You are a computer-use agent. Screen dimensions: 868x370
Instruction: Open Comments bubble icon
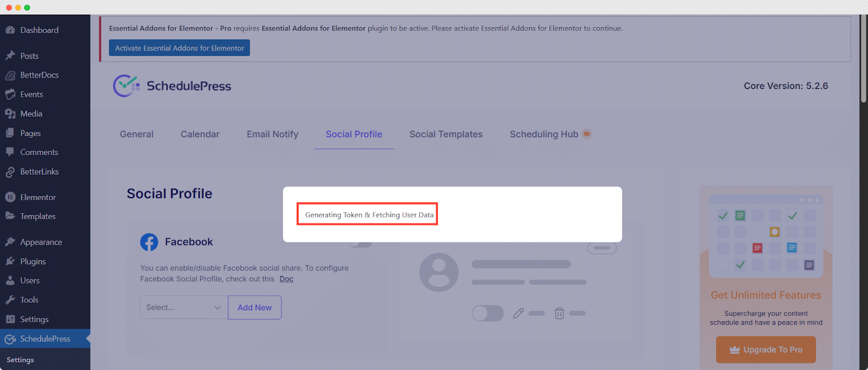point(10,152)
